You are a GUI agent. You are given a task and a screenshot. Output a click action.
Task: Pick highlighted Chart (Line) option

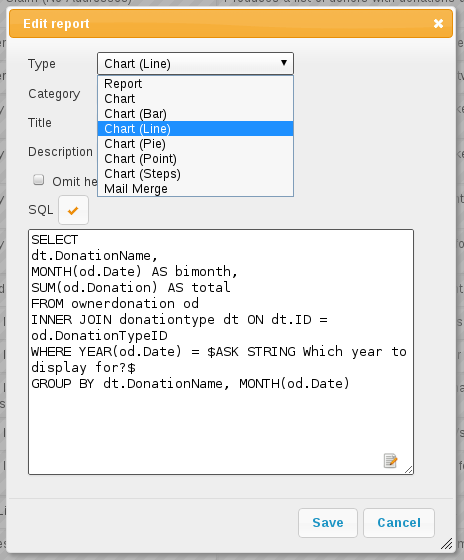tap(195, 129)
